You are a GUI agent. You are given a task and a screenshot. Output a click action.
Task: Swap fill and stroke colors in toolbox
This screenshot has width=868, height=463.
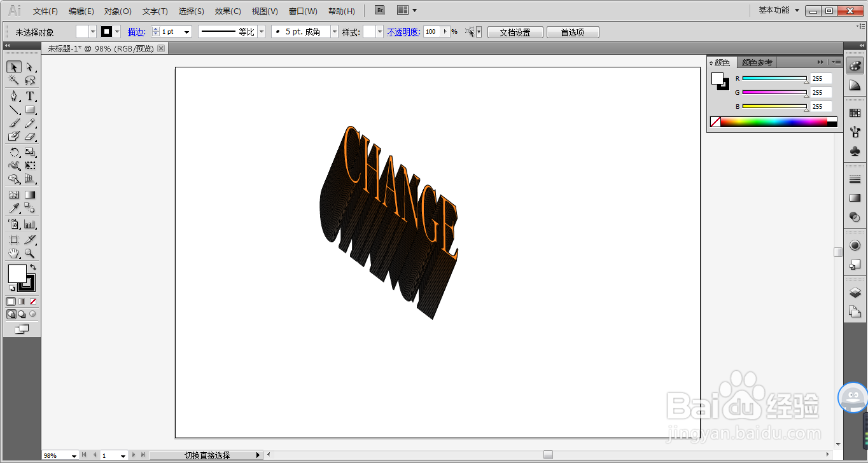(33, 267)
